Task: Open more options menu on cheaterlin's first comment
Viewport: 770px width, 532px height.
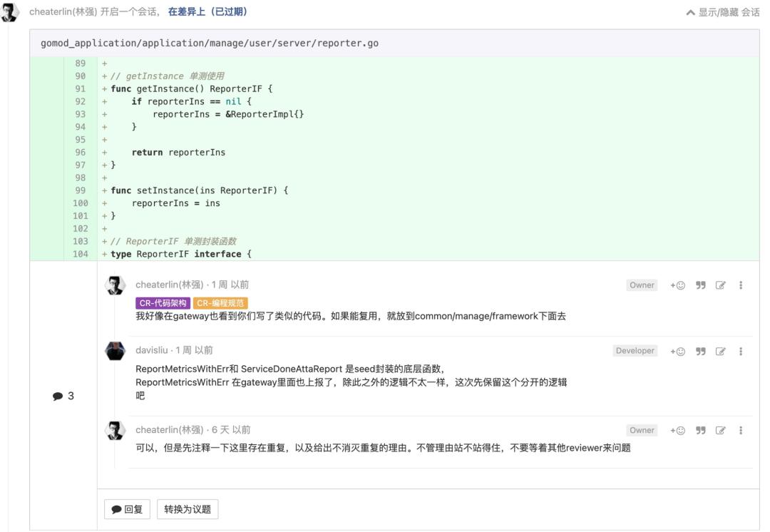Action: point(741,285)
